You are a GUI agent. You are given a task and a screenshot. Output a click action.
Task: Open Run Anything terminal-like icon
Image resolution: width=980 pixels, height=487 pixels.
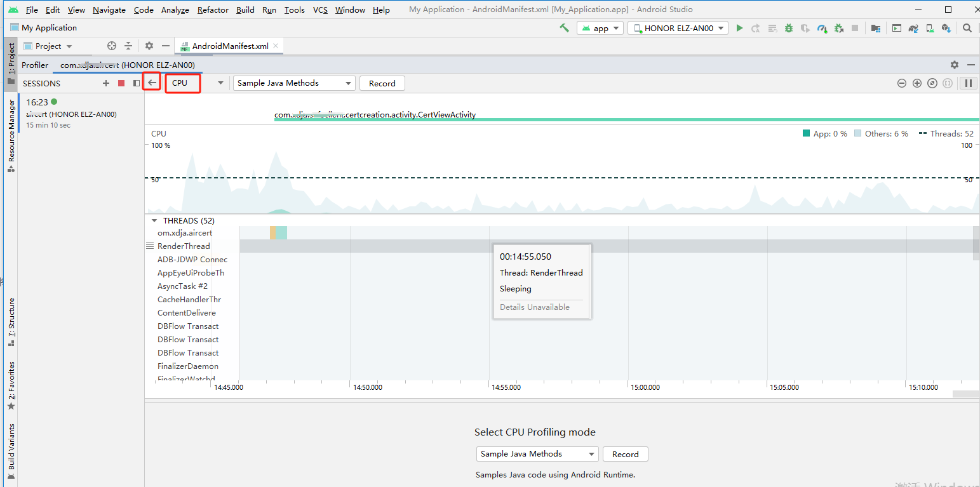pos(897,28)
